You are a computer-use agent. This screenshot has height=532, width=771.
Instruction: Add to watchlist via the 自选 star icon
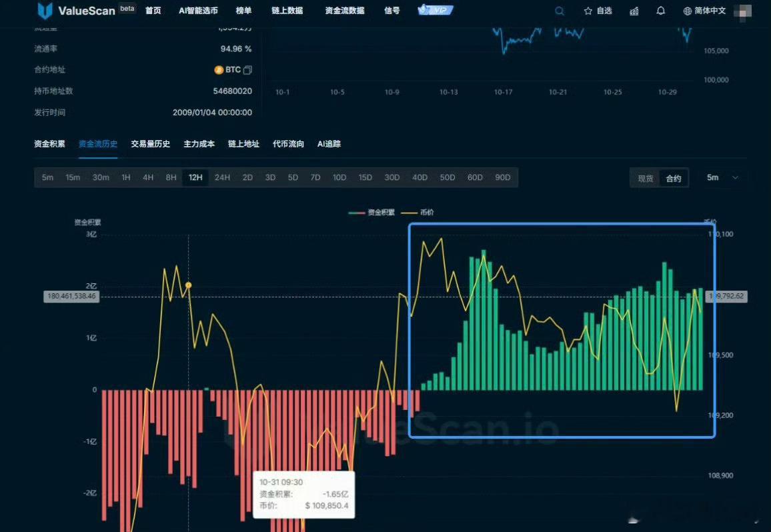586,11
